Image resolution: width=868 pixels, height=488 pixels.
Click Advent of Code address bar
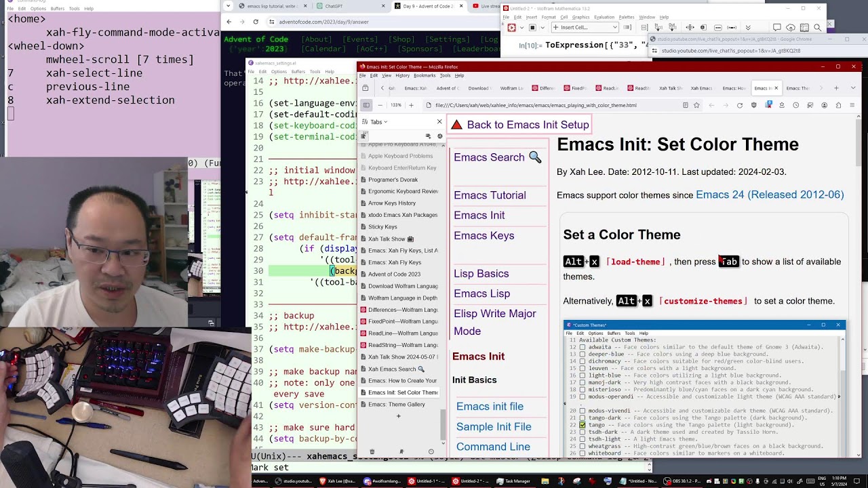[x=323, y=22]
